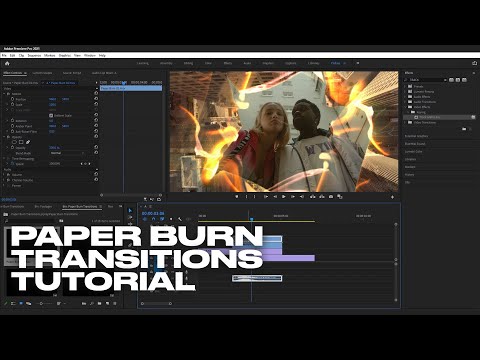The image size is (480, 360).
Task: Reset the Position parameter
Action: point(96,99)
